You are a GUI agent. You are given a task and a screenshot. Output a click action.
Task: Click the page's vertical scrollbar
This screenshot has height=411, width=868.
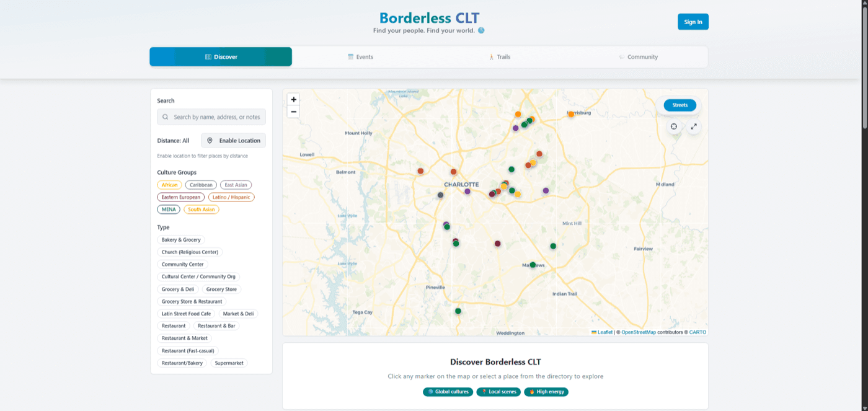click(x=864, y=68)
